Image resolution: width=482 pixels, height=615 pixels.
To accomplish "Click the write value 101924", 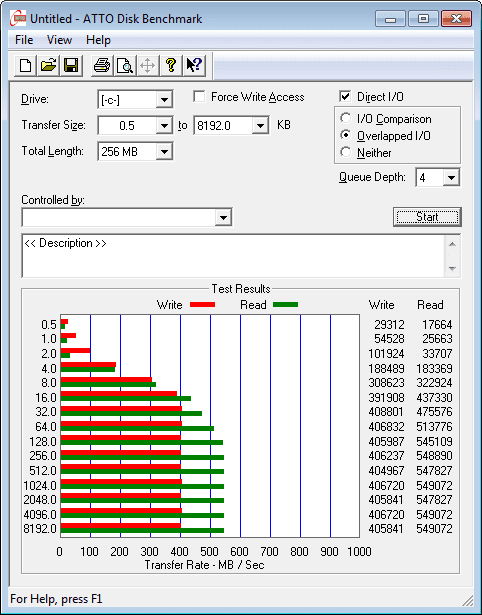I will pyautogui.click(x=386, y=354).
